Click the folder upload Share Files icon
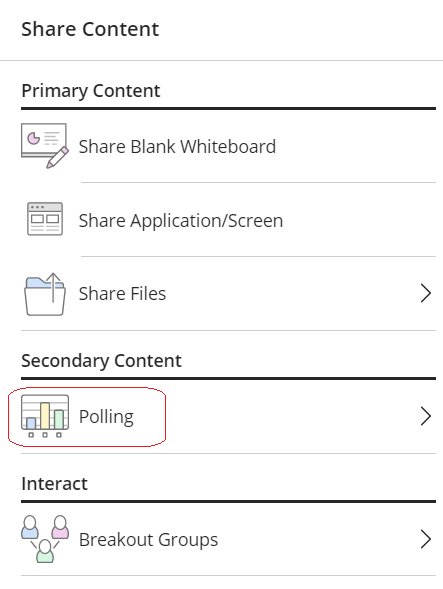The width and height of the screenshot is (443, 589). [45, 294]
